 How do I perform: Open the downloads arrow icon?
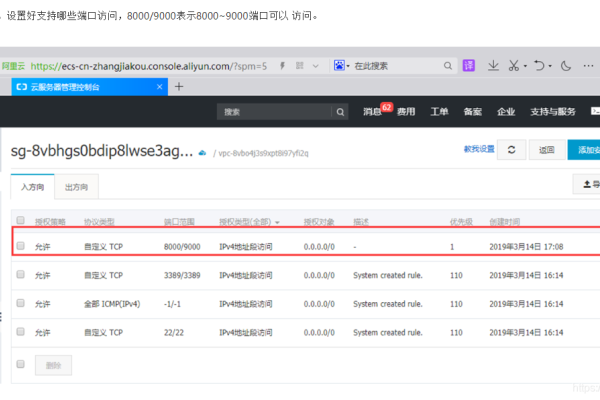pyautogui.click(x=493, y=65)
